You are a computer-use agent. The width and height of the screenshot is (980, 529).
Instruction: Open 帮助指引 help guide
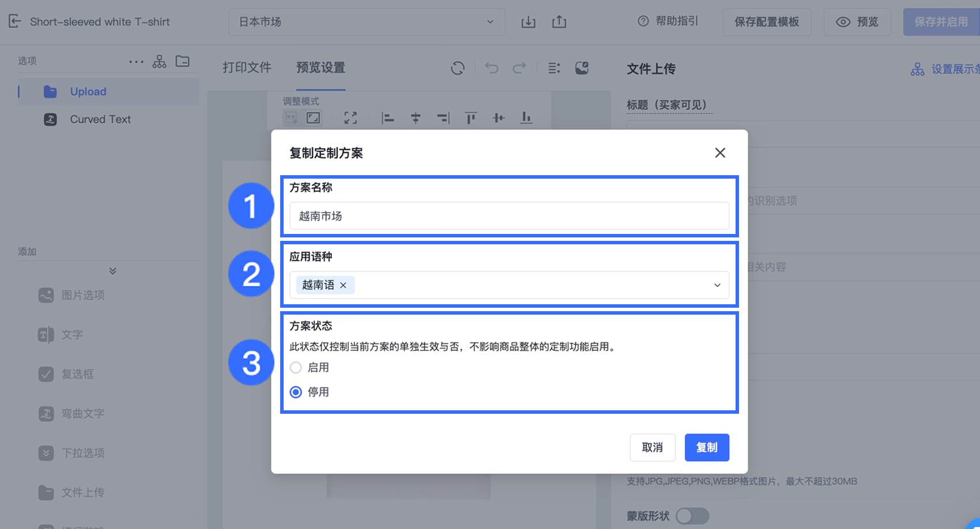[x=668, y=21]
